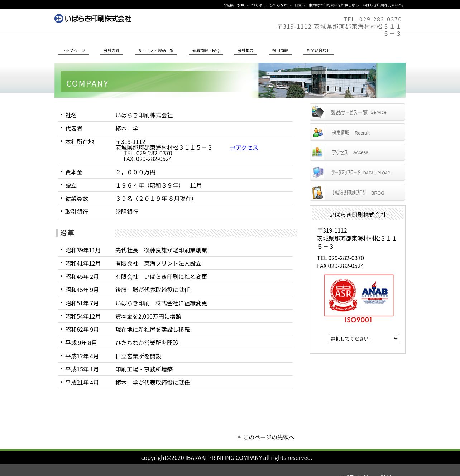The height and width of the screenshot is (476, 460).
Task: Click the header TEL. 029-282-0370 text
Action: click(373, 19)
